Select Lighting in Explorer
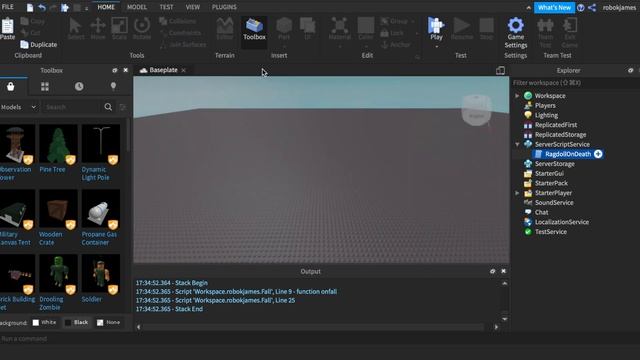The width and height of the screenshot is (640, 360). click(546, 115)
